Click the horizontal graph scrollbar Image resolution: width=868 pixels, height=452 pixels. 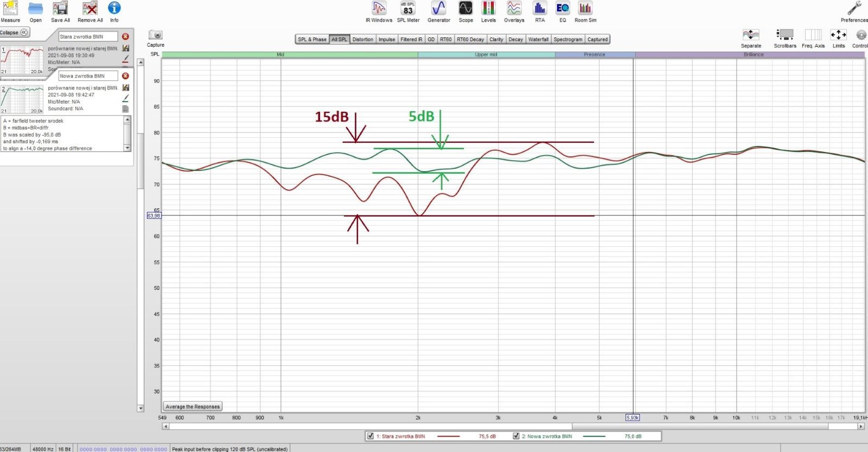click(513, 426)
